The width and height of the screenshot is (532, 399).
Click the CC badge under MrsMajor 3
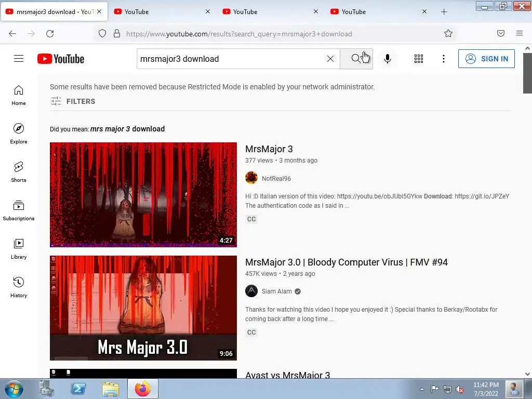(251, 219)
